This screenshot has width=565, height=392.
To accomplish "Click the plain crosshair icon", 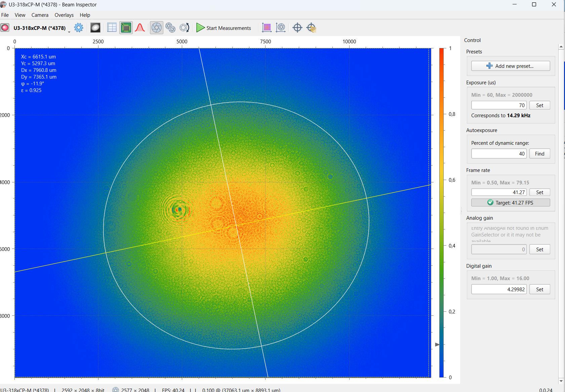I will pyautogui.click(x=297, y=28).
